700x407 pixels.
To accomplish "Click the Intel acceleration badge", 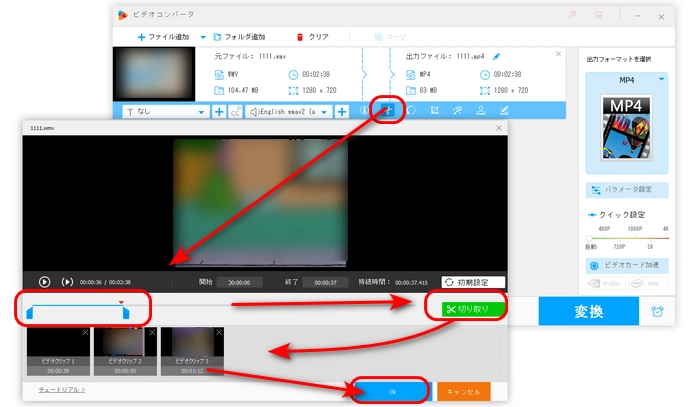I will tap(648, 283).
